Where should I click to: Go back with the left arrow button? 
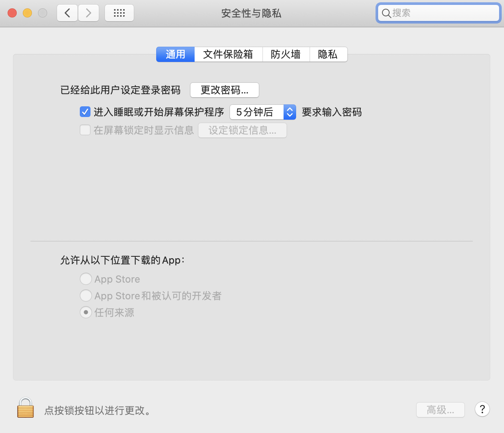click(67, 13)
